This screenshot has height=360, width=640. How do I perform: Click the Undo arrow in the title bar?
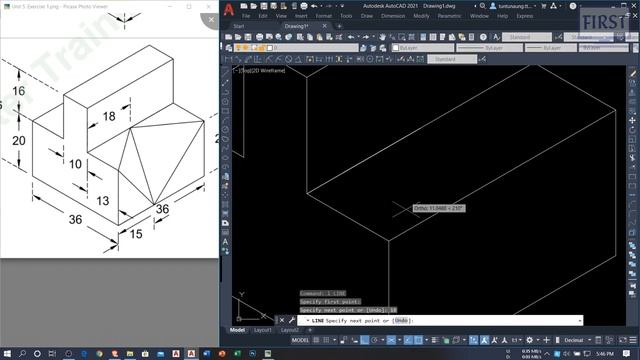314,6
